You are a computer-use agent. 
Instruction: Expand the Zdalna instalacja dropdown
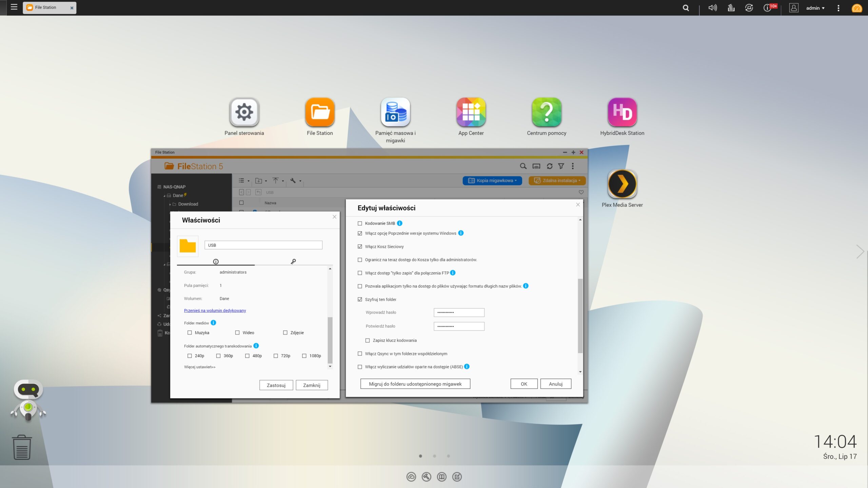pyautogui.click(x=557, y=180)
